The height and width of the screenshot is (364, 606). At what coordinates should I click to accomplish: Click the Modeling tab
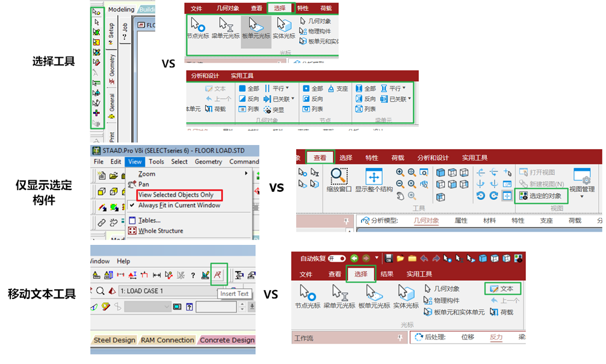pos(121,9)
